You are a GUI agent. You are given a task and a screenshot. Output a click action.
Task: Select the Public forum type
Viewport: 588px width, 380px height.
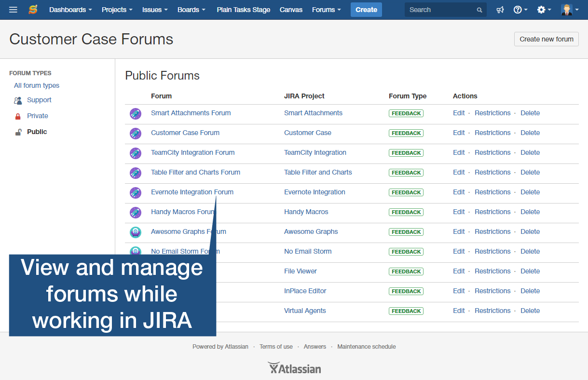pyautogui.click(x=37, y=132)
